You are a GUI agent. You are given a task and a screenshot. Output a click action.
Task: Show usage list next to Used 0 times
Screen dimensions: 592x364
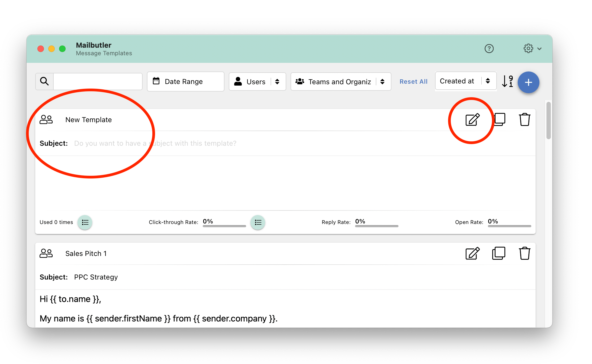click(85, 222)
